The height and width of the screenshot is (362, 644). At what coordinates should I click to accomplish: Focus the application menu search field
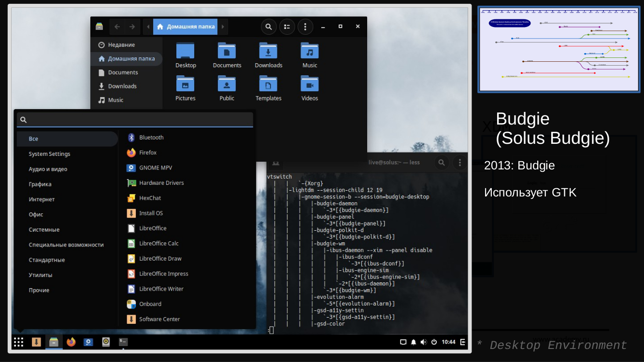tap(135, 120)
